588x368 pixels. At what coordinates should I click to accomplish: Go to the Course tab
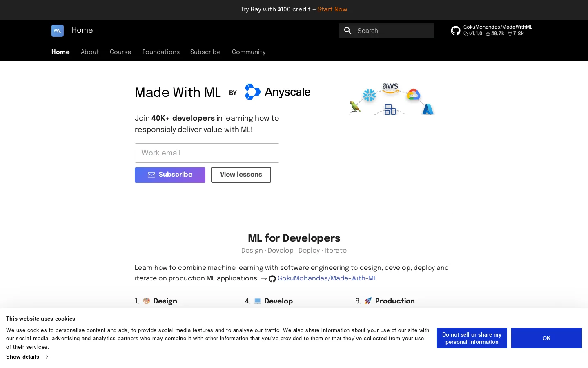120,52
